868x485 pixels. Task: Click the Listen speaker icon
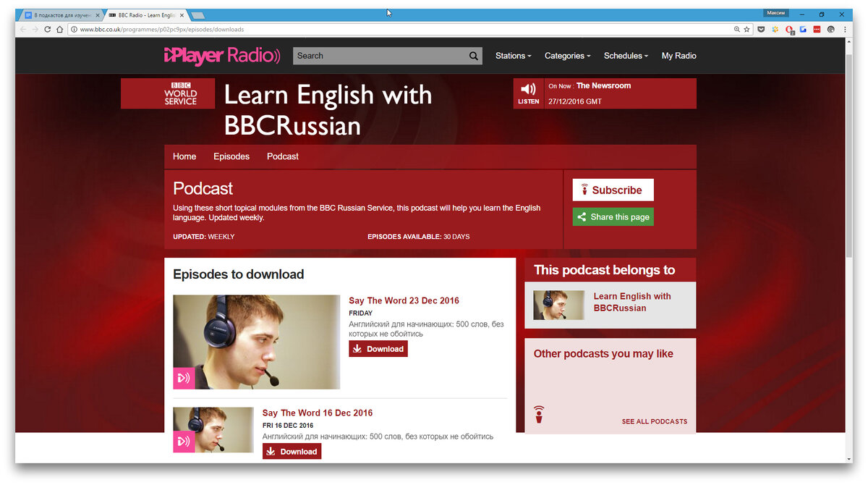tap(529, 89)
